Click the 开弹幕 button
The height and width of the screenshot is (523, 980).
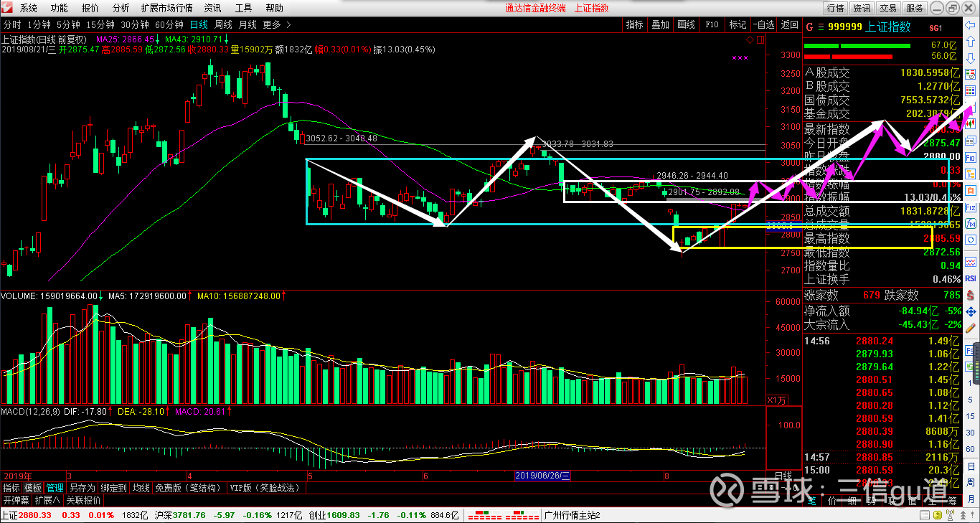[x=17, y=500]
